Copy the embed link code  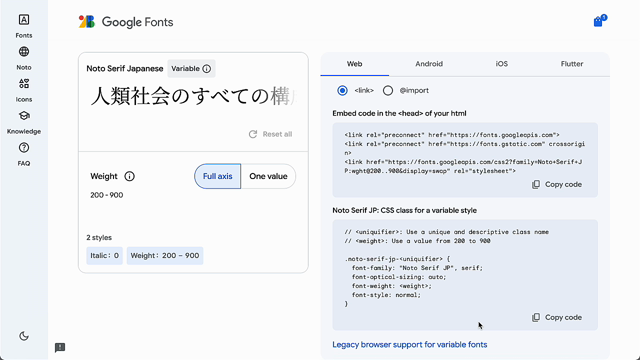click(557, 184)
